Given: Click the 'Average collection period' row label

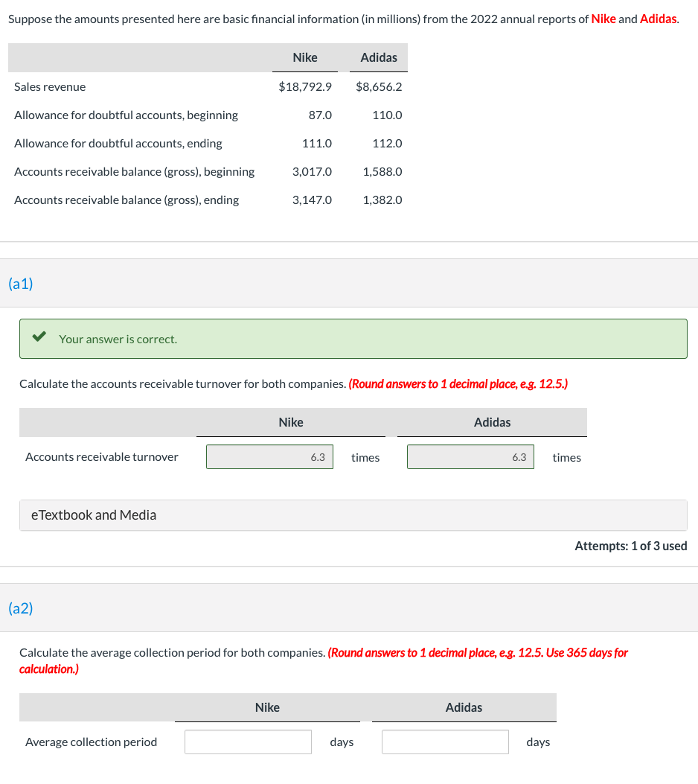Looking at the screenshot, I should tap(91, 742).
